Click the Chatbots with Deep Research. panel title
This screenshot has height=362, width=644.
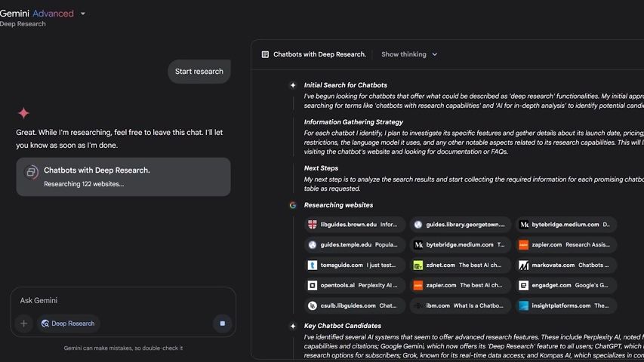pos(319,54)
